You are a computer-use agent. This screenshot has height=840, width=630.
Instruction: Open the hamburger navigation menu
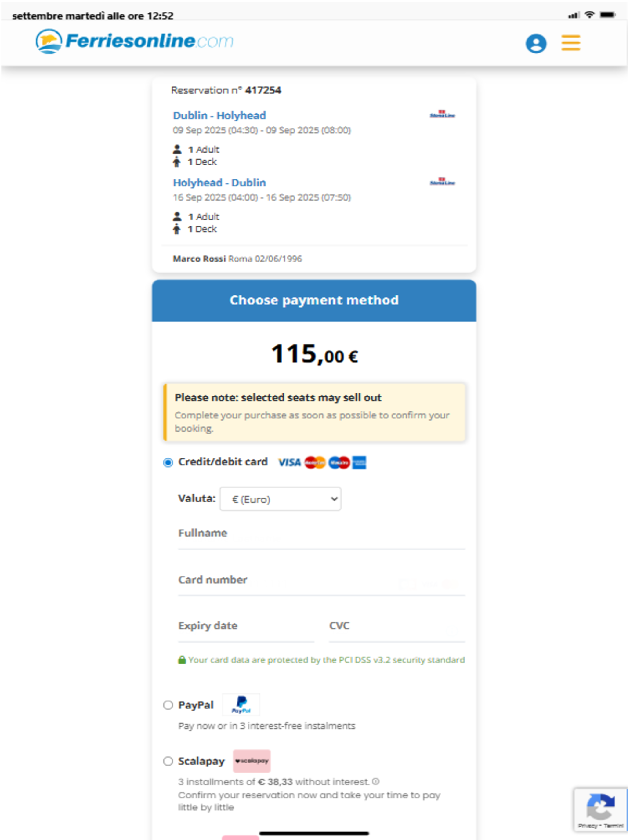point(570,43)
